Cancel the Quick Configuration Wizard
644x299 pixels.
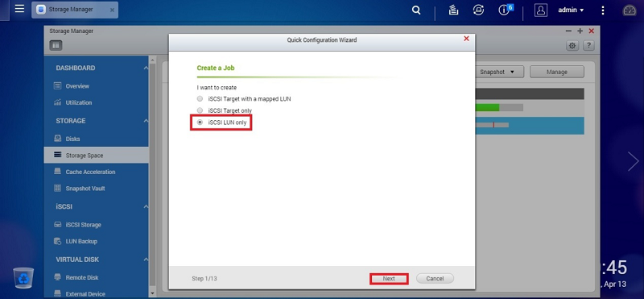coord(435,278)
